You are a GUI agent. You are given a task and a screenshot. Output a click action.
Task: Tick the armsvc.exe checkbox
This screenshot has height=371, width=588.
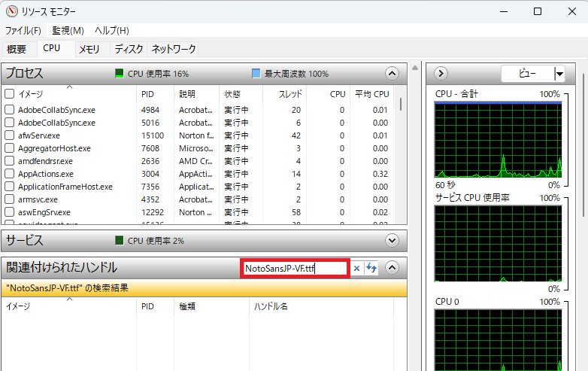9,199
